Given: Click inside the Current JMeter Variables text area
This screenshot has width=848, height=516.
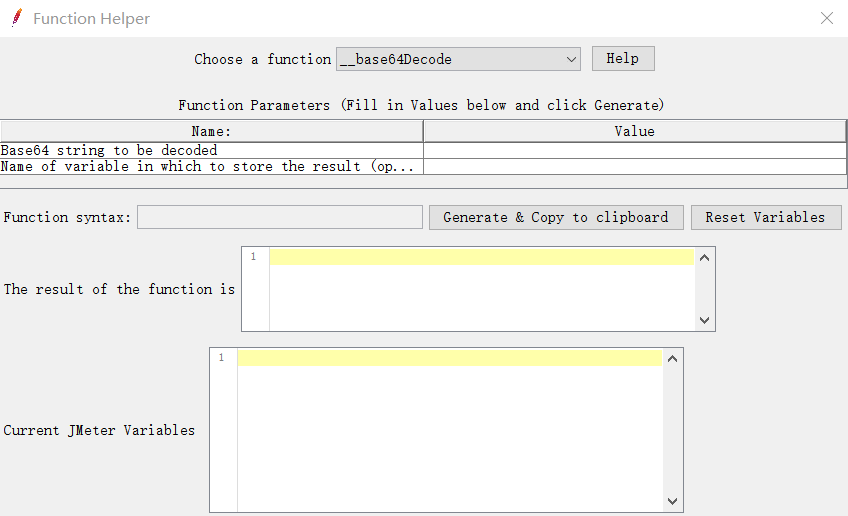Looking at the screenshot, I should click(x=449, y=430).
